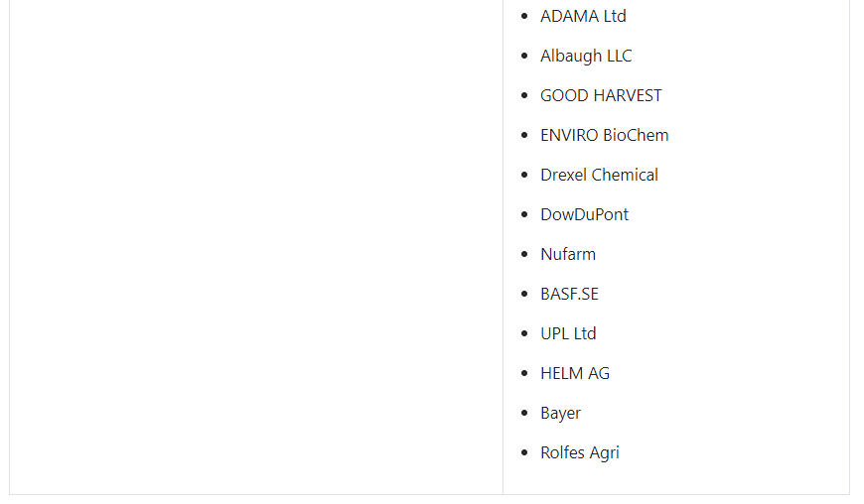Click the bullet before ADAMA Ltd
This screenshot has height=504, width=864.
tap(524, 17)
